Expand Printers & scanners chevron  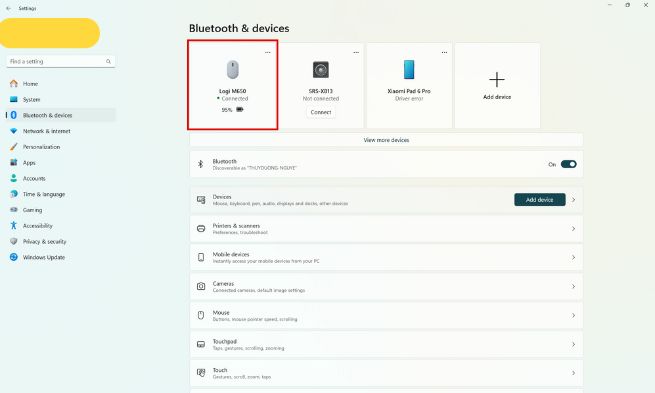tap(574, 228)
